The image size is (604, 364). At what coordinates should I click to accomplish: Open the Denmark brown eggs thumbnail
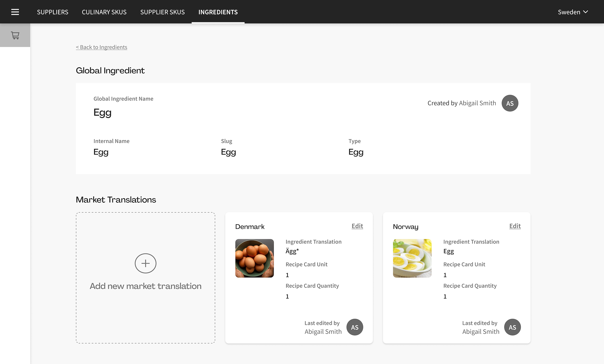tap(254, 258)
